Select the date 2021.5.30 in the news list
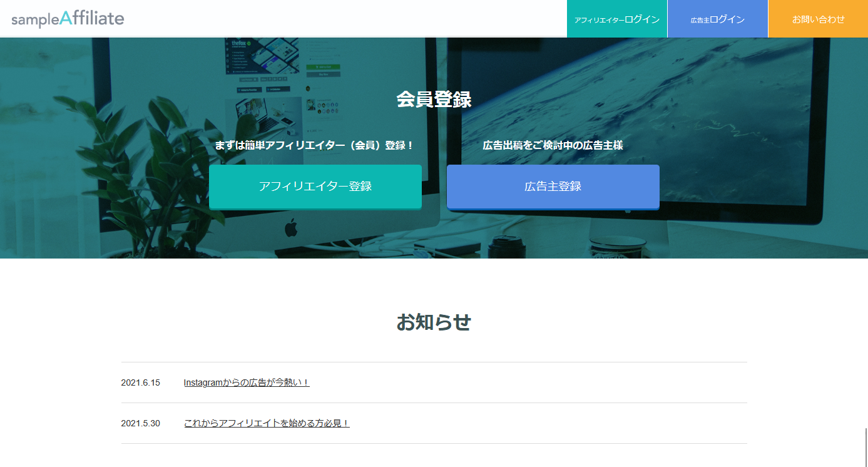This screenshot has width=868, height=467. [139, 423]
